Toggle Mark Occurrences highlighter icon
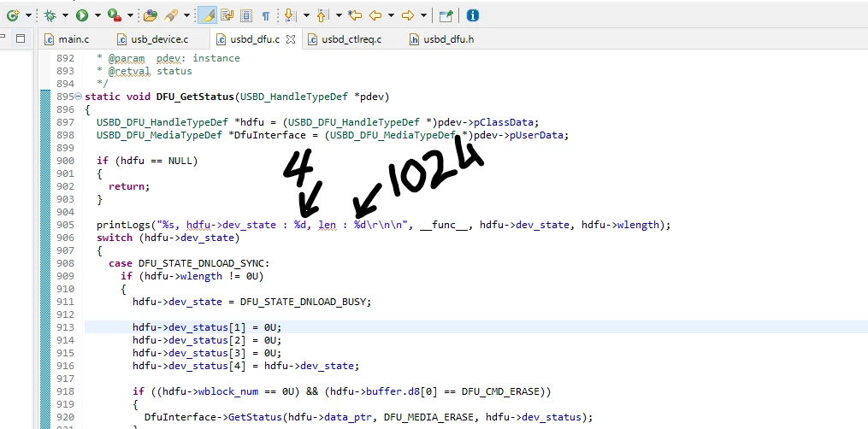 tap(207, 15)
